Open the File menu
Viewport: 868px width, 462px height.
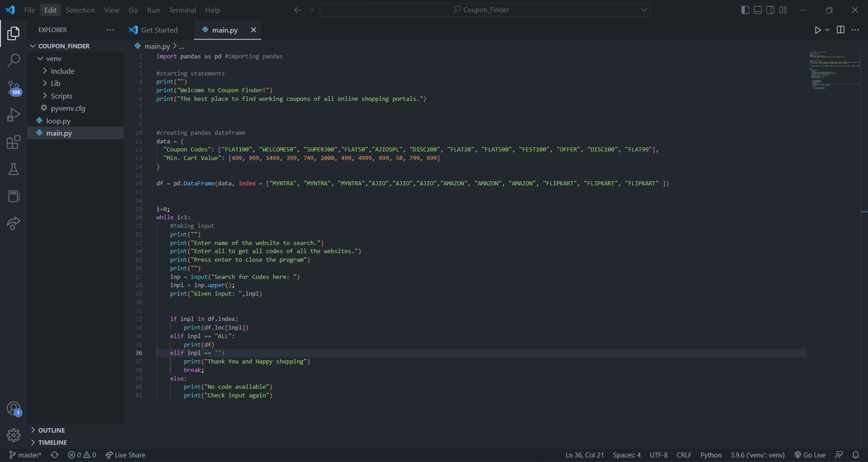[30, 10]
